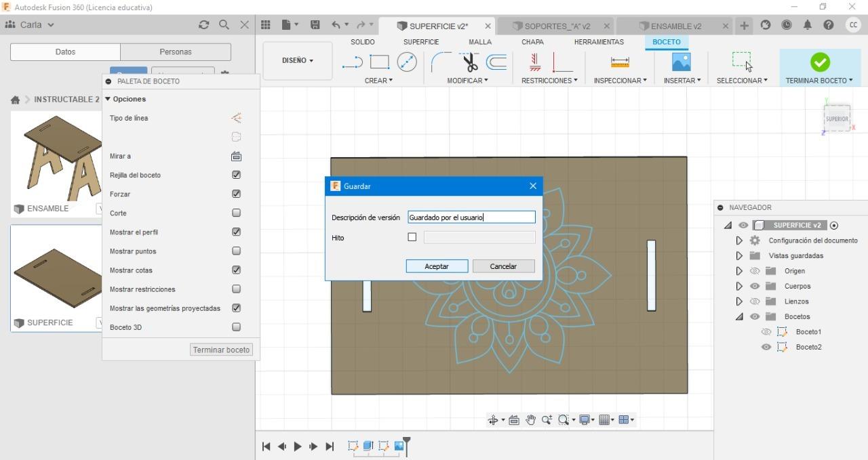This screenshot has width=868, height=460.
Task: Expand Vistas guardadas in browser
Action: (x=739, y=256)
